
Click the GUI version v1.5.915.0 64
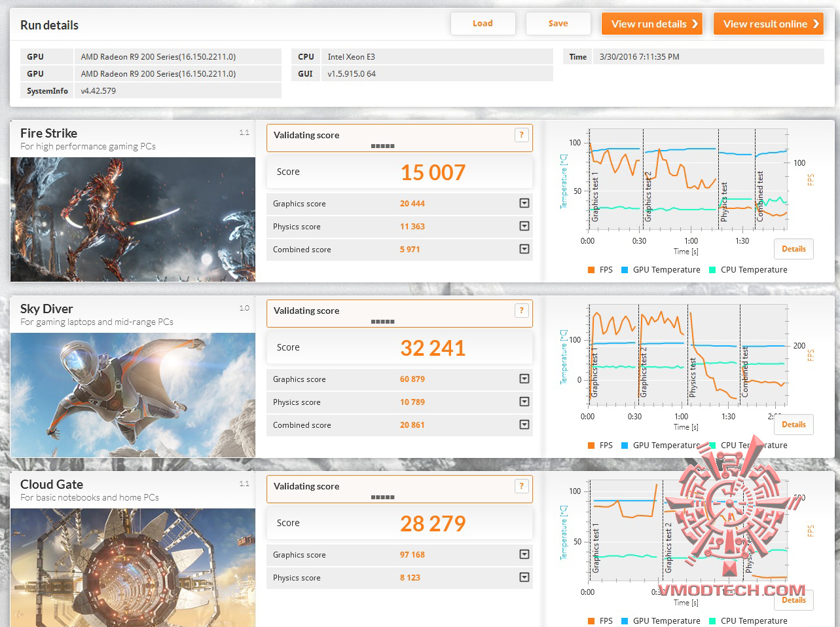(x=352, y=74)
